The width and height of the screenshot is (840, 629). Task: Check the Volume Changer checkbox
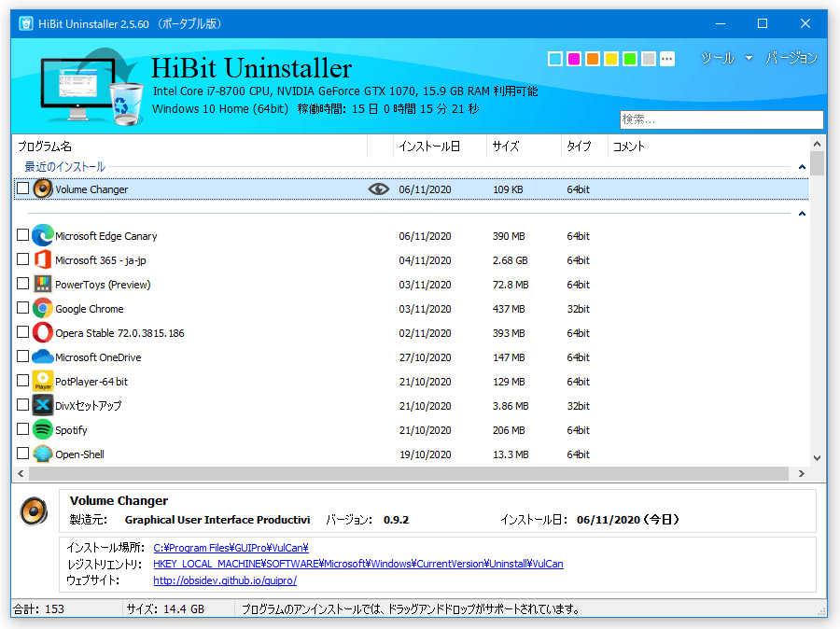[x=22, y=189]
